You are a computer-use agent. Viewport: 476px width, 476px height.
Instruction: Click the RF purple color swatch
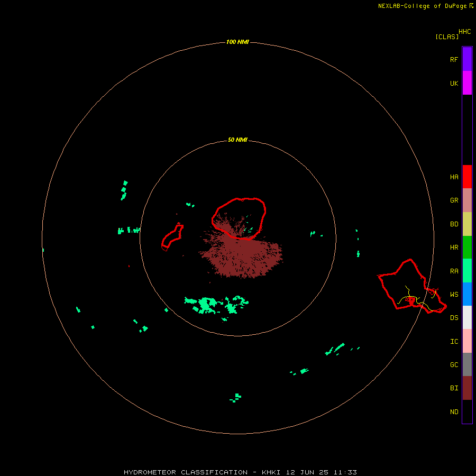point(467,59)
